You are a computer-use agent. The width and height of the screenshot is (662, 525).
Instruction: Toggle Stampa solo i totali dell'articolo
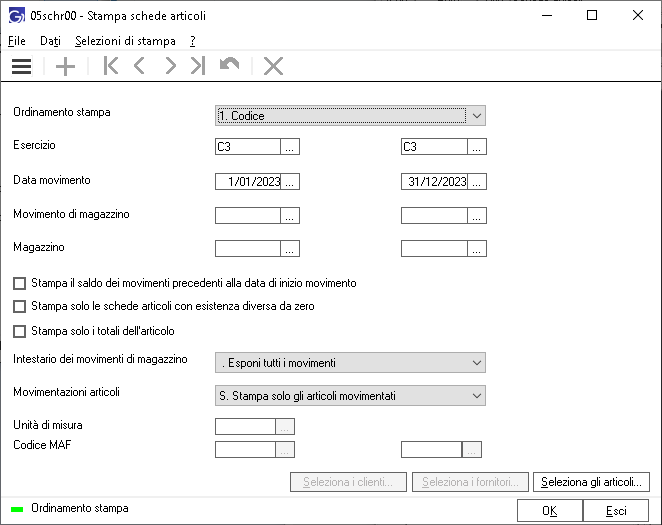pyautogui.click(x=19, y=331)
